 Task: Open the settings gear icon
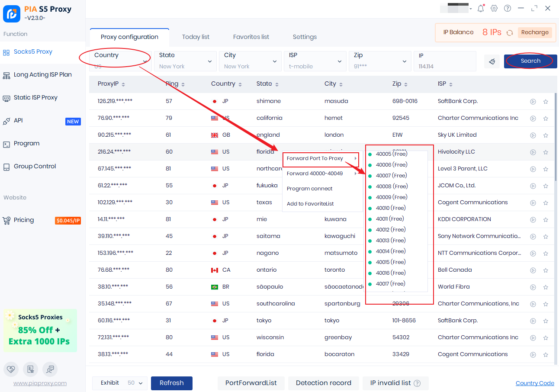click(x=494, y=8)
